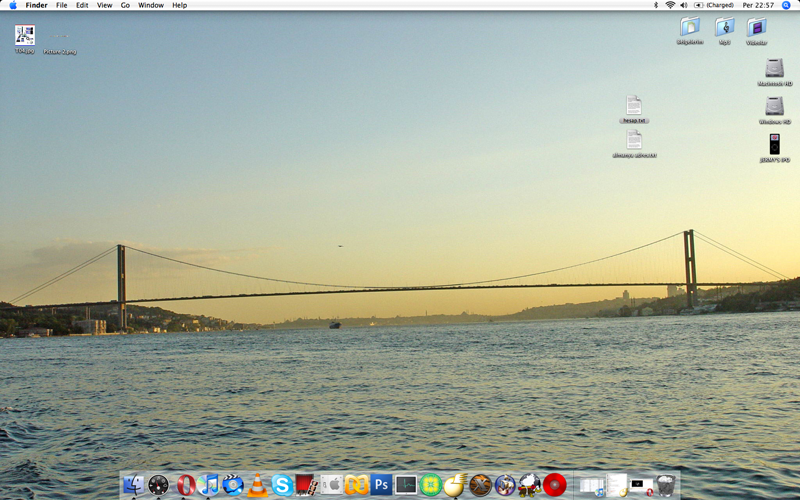Open the Macintosh HD drive icon
The width and height of the screenshot is (800, 500).
774,68
